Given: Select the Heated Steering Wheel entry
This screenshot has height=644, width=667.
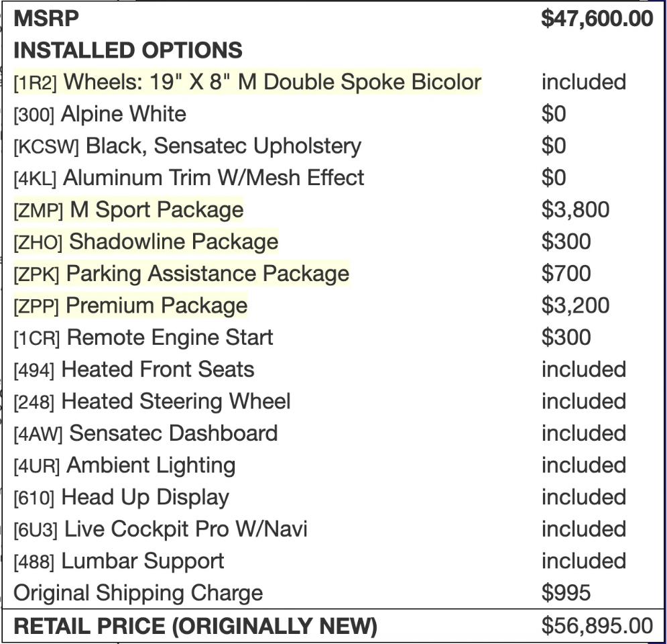Looking at the screenshot, I should tap(152, 401).
